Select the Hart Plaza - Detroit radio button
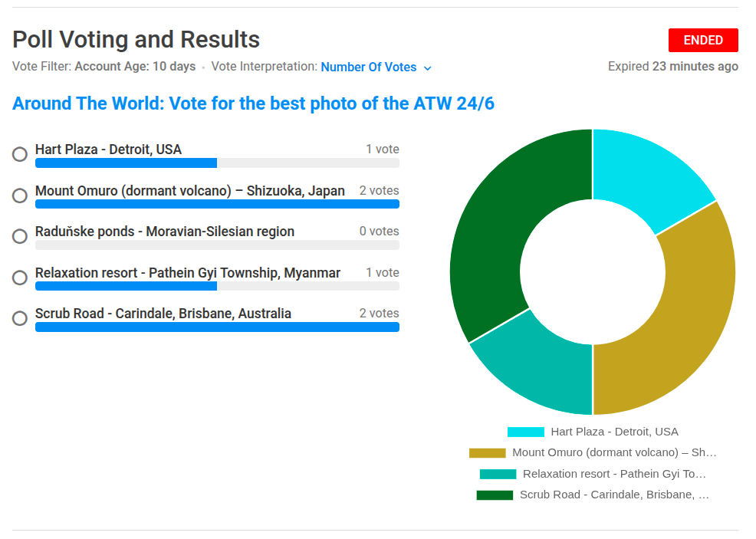 pos(20,154)
